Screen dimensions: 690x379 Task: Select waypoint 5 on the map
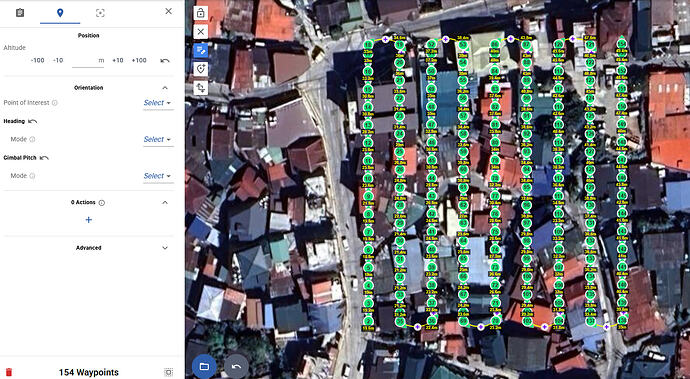(369, 267)
